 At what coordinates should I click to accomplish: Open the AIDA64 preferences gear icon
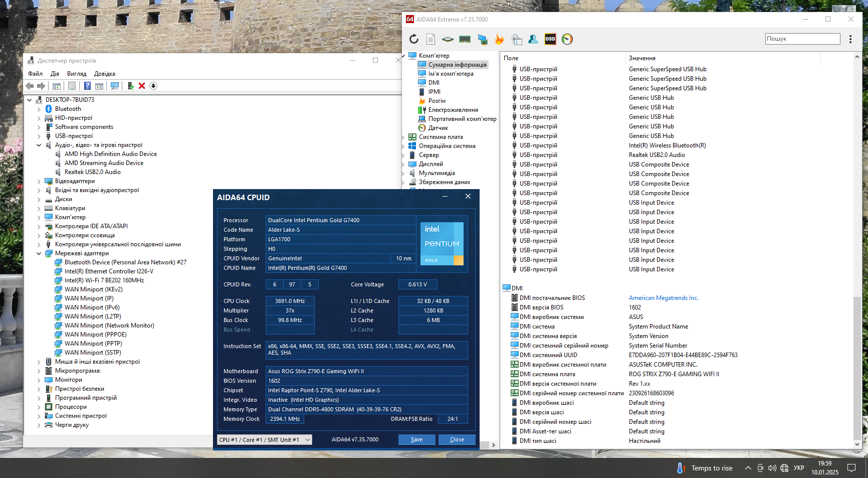[517, 39]
